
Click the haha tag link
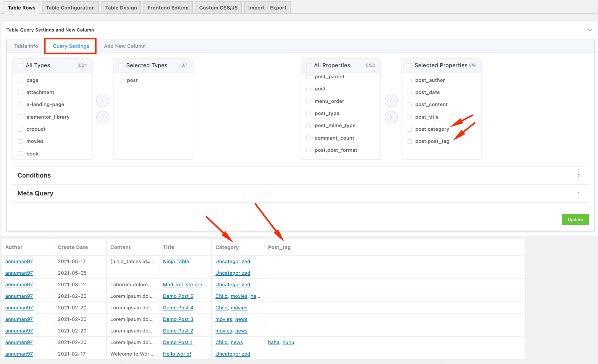tap(273, 342)
